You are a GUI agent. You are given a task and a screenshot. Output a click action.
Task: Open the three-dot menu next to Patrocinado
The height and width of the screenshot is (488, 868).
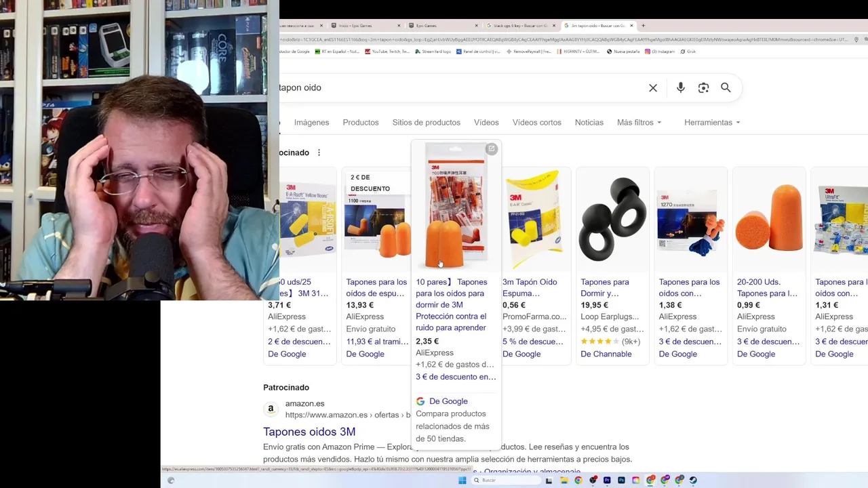pos(319,152)
